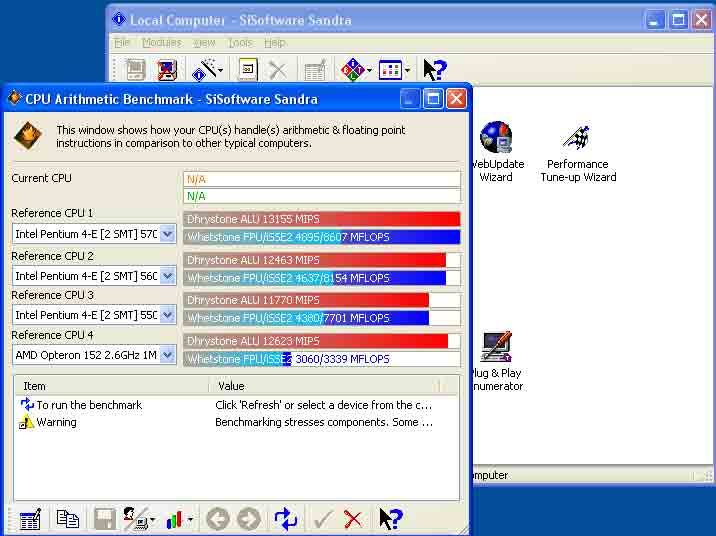This screenshot has width=716, height=536.
Task: Open Modules menu in Local Computer window
Action: pos(162,43)
